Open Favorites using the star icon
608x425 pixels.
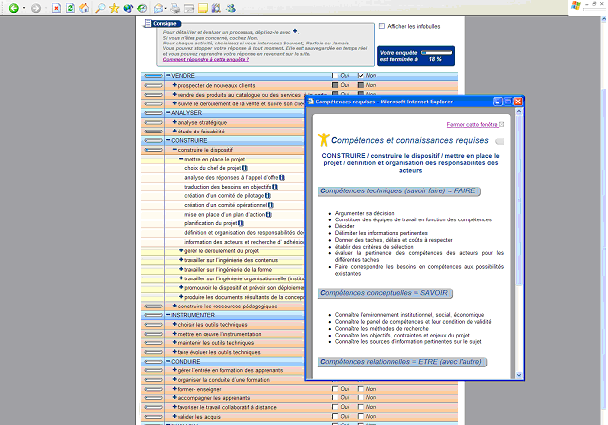[x=114, y=8]
